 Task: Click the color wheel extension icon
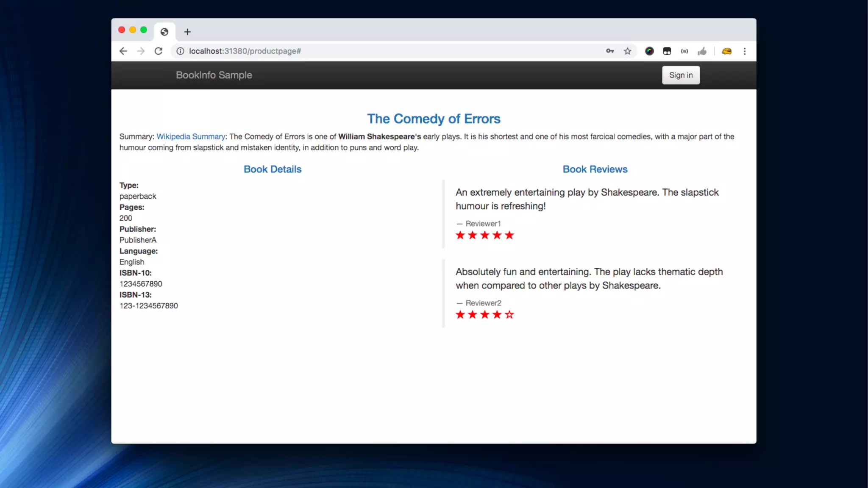tap(649, 51)
